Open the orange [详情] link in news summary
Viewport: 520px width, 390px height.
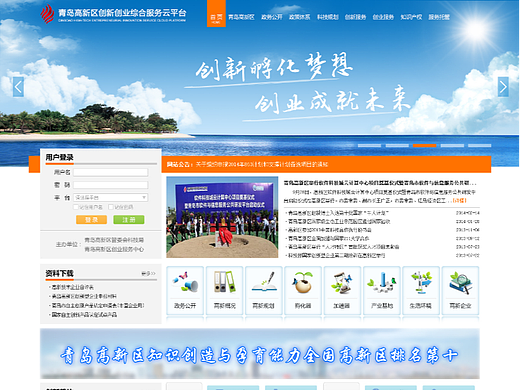(460, 200)
